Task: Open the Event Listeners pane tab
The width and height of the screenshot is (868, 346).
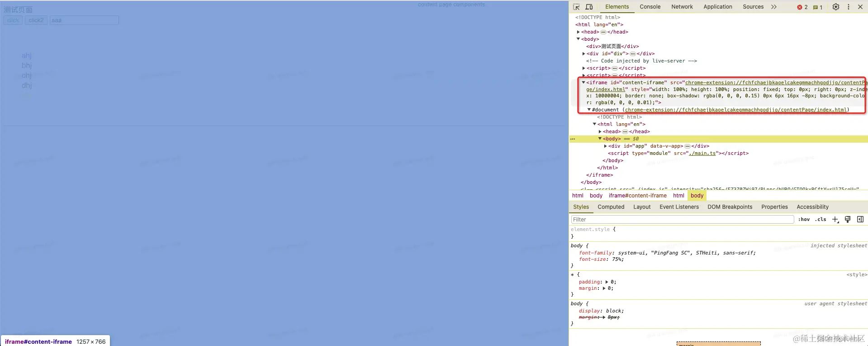Action: click(x=679, y=207)
